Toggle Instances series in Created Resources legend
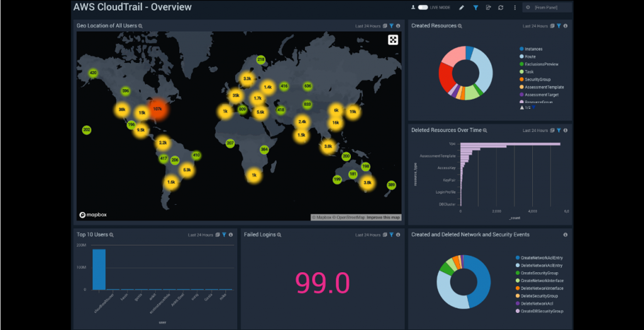 click(531, 49)
